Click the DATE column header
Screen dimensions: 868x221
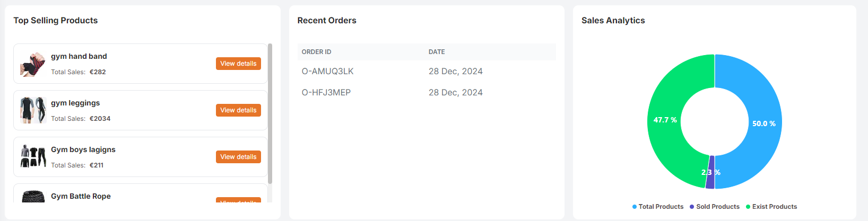coord(437,52)
